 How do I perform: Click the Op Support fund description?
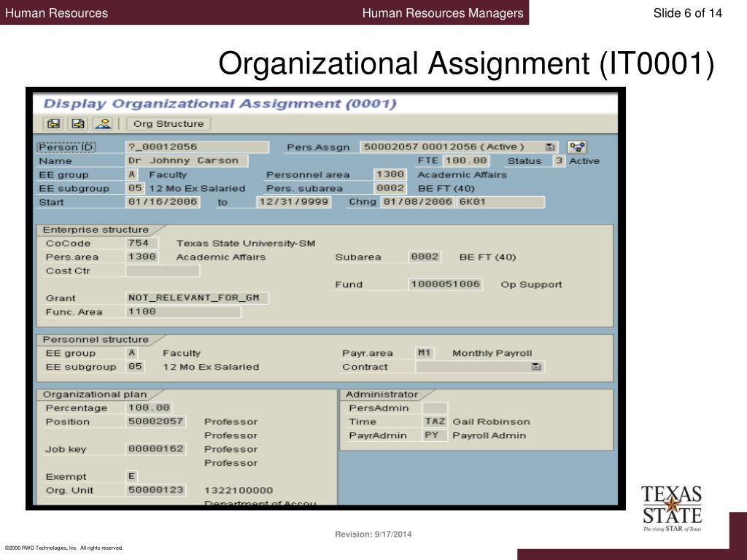(x=531, y=285)
